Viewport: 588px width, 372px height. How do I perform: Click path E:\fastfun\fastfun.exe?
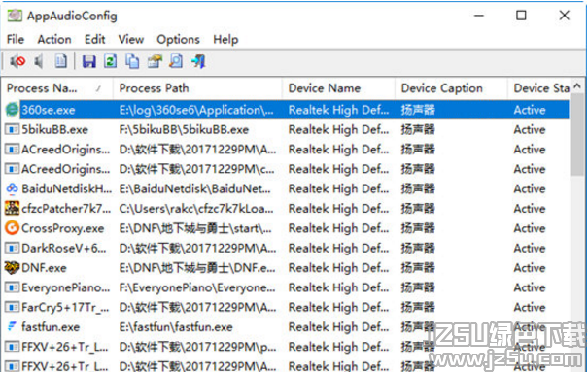176,327
